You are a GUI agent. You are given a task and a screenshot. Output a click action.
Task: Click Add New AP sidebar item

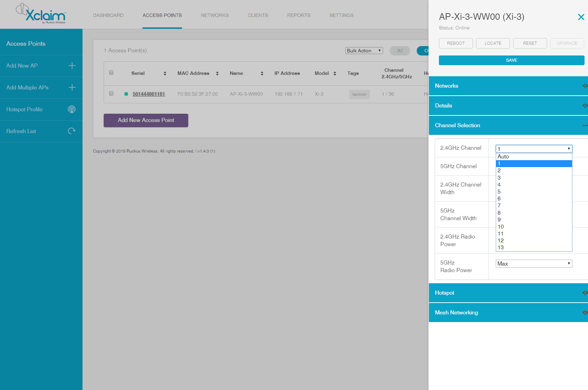(41, 66)
